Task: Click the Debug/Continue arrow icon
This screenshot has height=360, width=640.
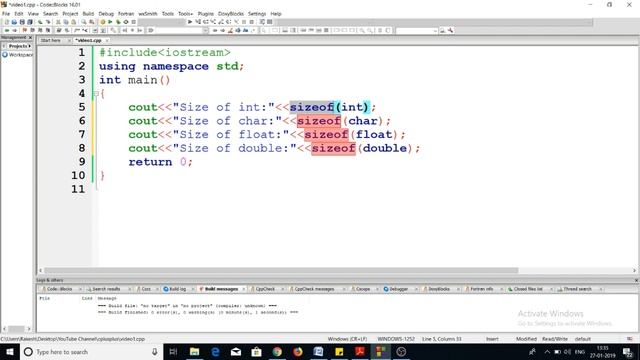Action: tap(190, 22)
